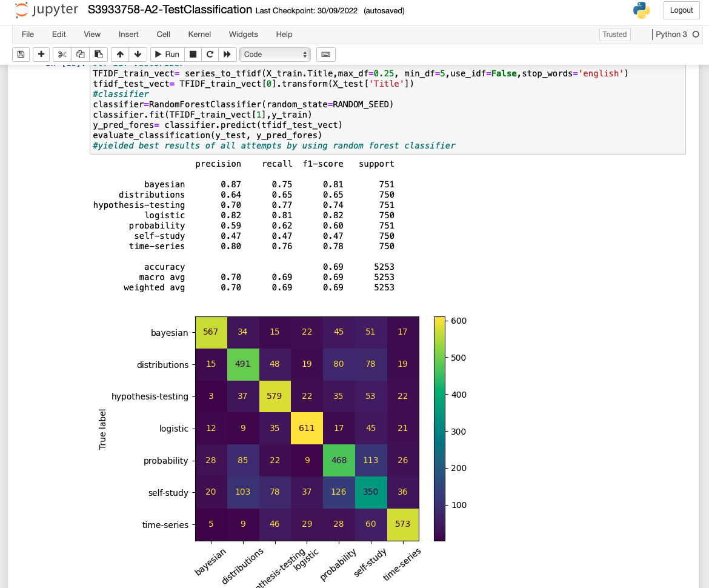Screen dimensions: 709x588
Task: Click the 'True label' axis title
Action: click(x=102, y=429)
